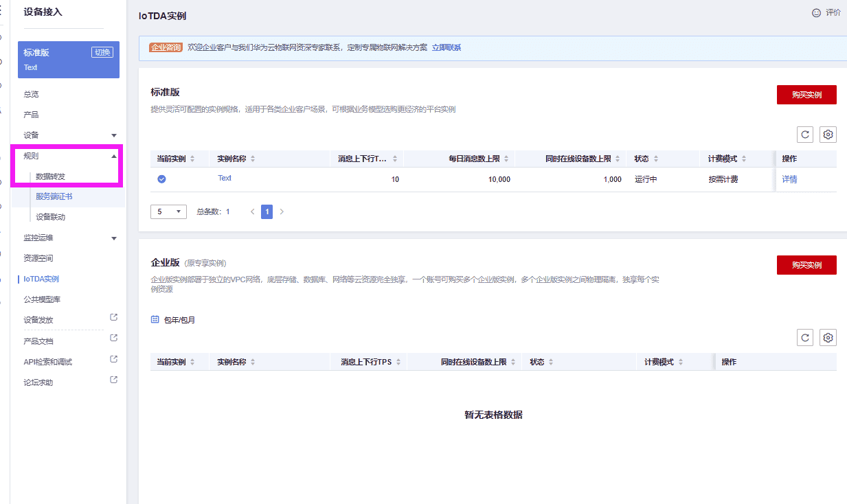847x504 pixels.
Task: Click 切换 to switch instance edition
Action: click(x=102, y=51)
